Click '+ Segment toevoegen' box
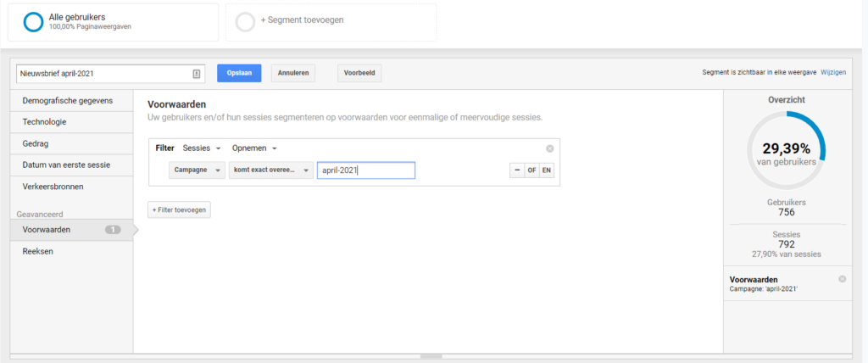The height and width of the screenshot is (363, 868). tap(331, 22)
